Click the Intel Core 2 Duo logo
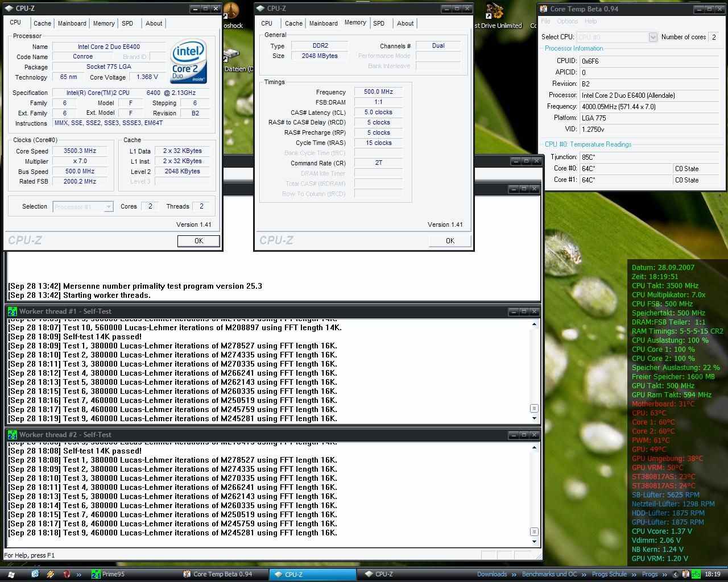 point(188,61)
